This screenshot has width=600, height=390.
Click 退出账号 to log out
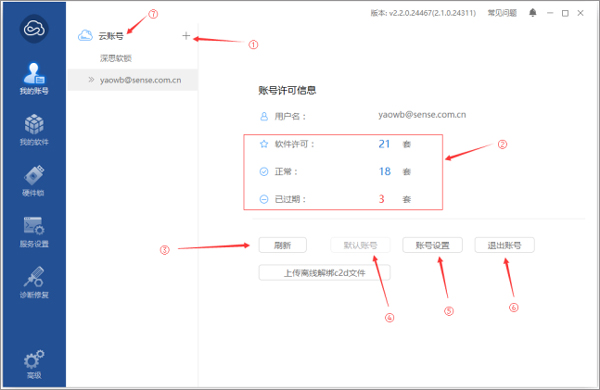pos(504,245)
